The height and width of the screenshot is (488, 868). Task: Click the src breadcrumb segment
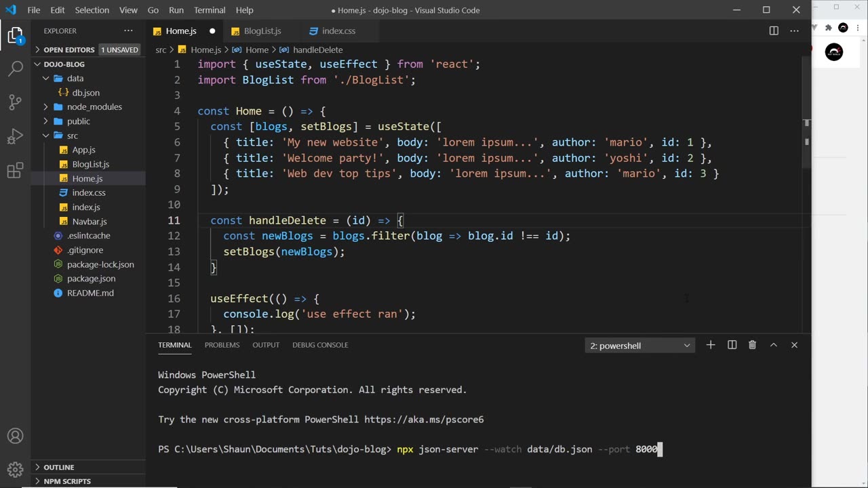pos(161,49)
